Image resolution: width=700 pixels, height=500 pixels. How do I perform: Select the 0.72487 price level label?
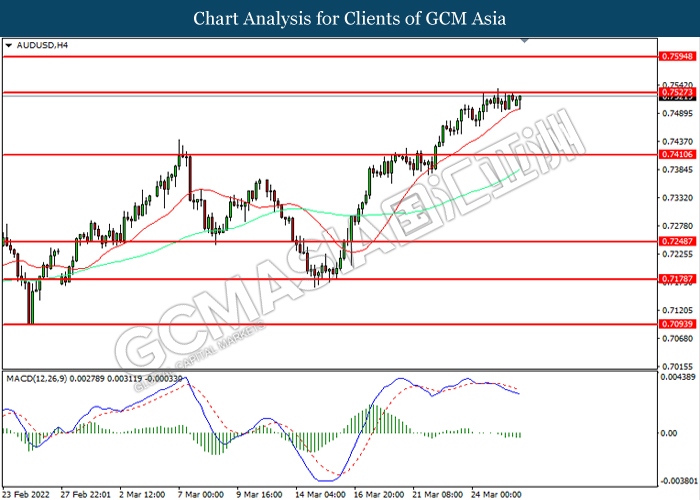point(677,241)
